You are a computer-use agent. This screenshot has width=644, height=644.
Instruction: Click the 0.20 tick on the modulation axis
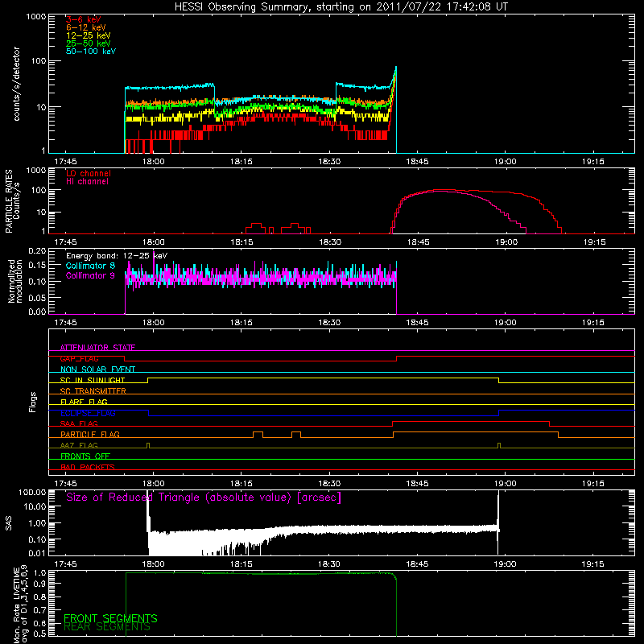coord(37,250)
